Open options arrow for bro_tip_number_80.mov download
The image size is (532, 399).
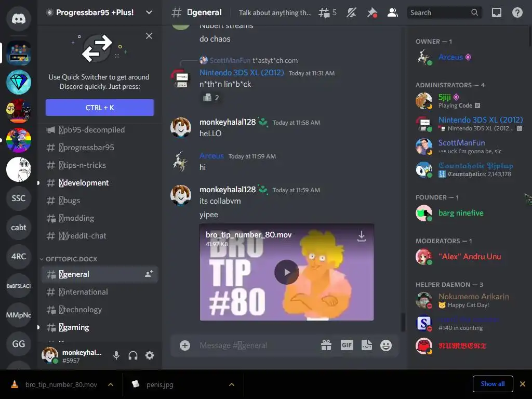pos(111,384)
